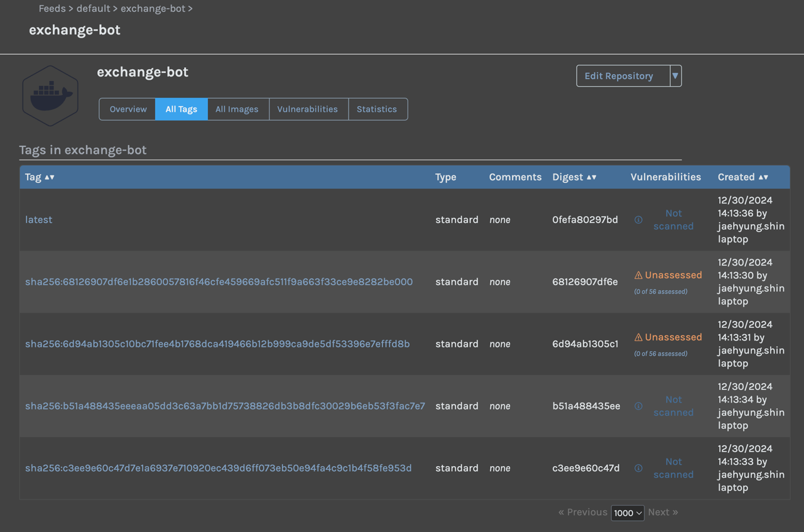Click Not scanned in the latest row
This screenshot has height=532, width=804.
click(x=673, y=220)
